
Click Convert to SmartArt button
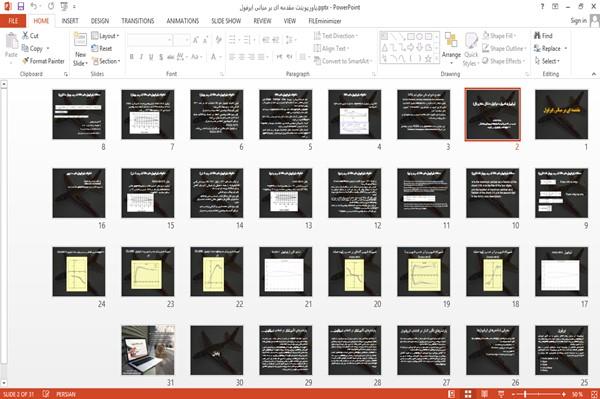(343, 61)
